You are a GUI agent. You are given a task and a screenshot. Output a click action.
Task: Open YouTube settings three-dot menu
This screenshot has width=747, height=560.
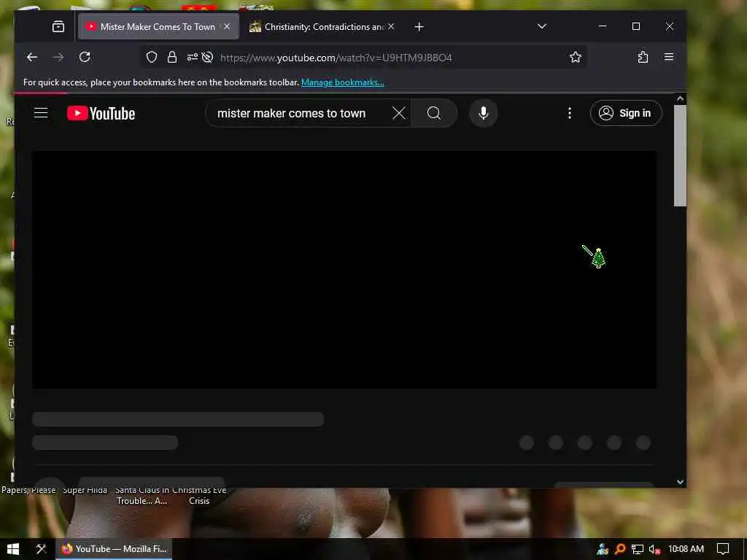[569, 113]
